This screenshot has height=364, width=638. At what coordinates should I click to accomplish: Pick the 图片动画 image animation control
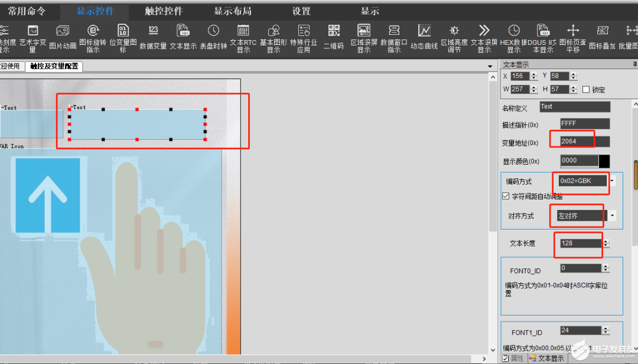click(62, 37)
